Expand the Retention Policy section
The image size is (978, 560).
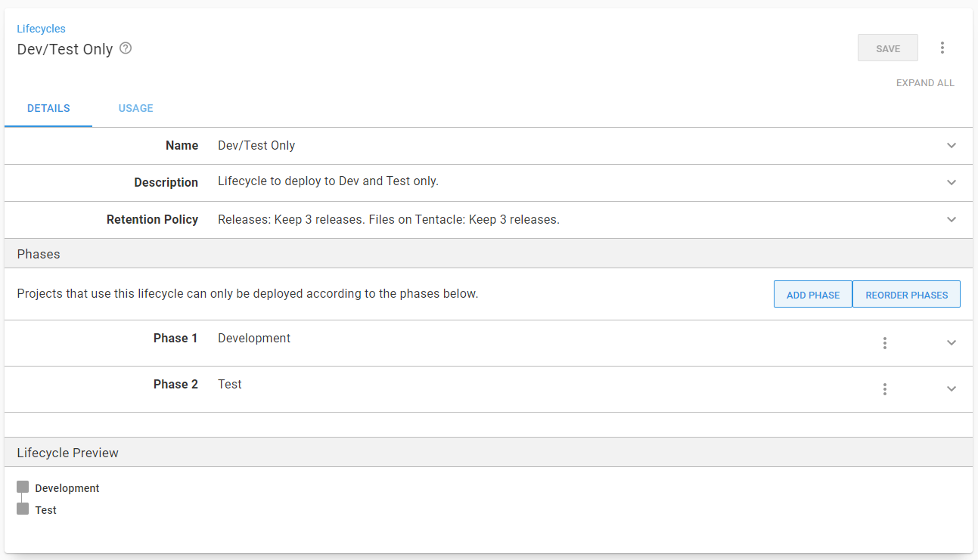pos(952,219)
